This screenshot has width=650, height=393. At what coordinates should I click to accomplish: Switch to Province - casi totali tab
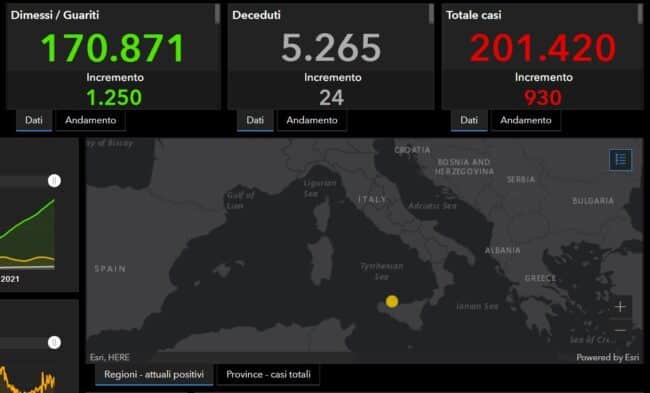[x=268, y=375]
